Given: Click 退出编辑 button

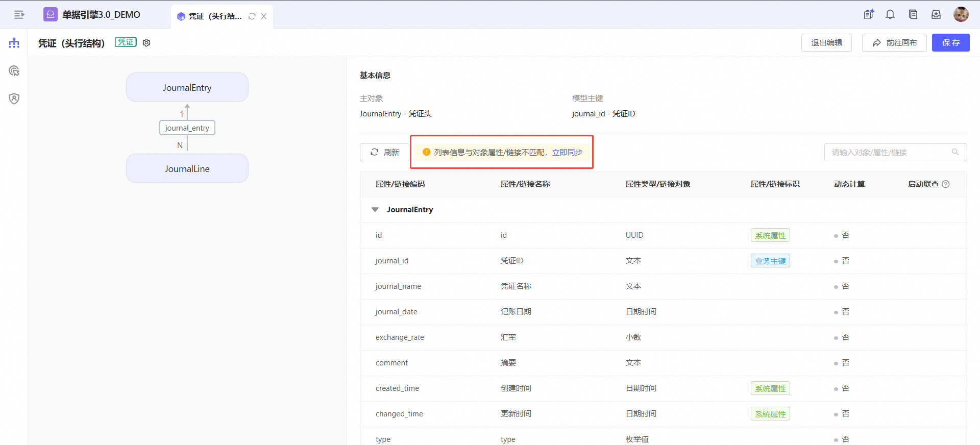Looking at the screenshot, I should coord(826,43).
